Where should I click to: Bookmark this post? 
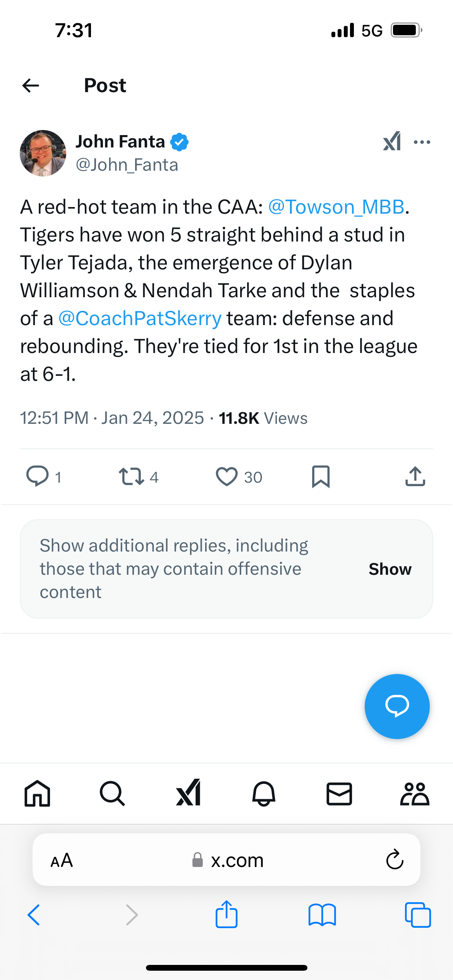pos(321,476)
